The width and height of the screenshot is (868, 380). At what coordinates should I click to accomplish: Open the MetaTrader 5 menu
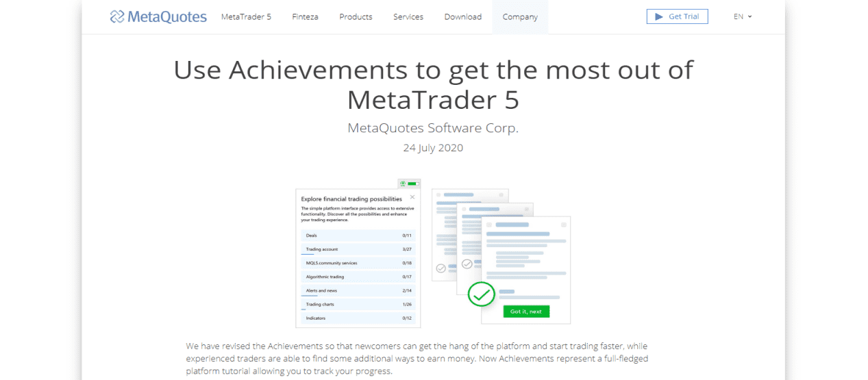click(246, 17)
